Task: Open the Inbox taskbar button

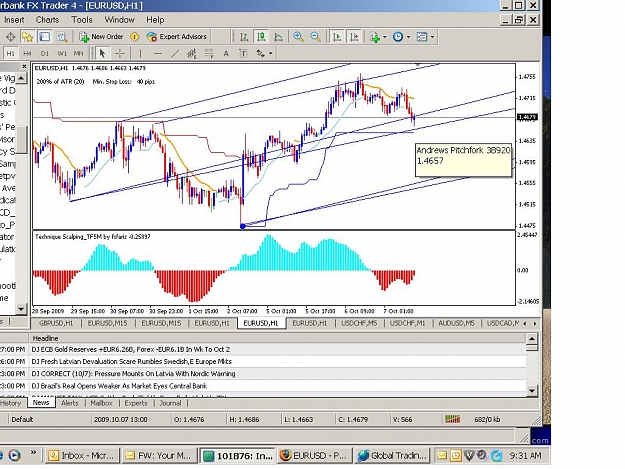Action: [83, 455]
